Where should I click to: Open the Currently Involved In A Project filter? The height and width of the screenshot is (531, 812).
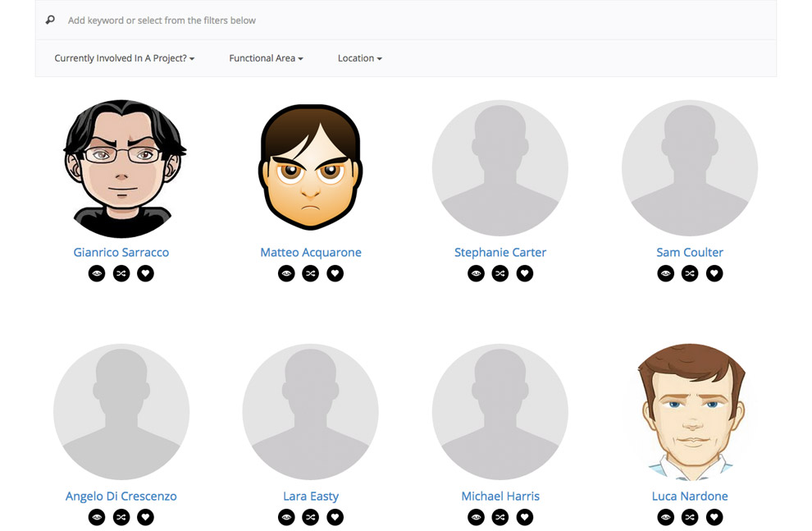[125, 58]
